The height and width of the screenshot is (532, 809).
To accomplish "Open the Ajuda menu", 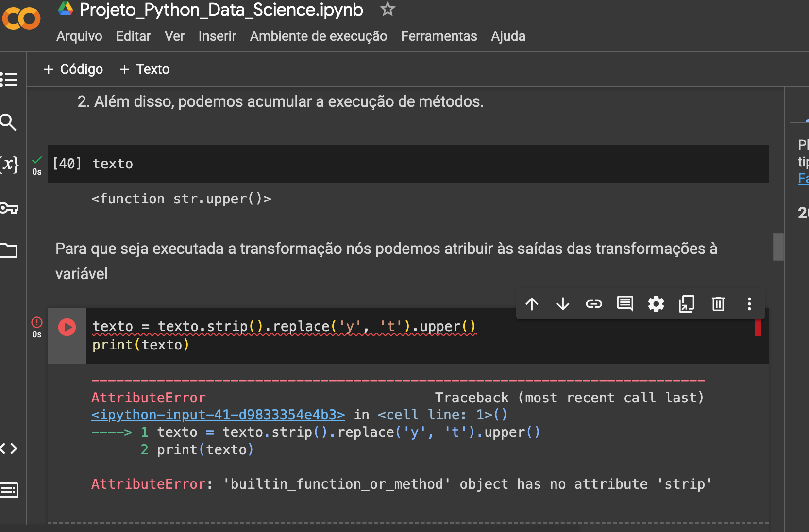I will tap(508, 36).
